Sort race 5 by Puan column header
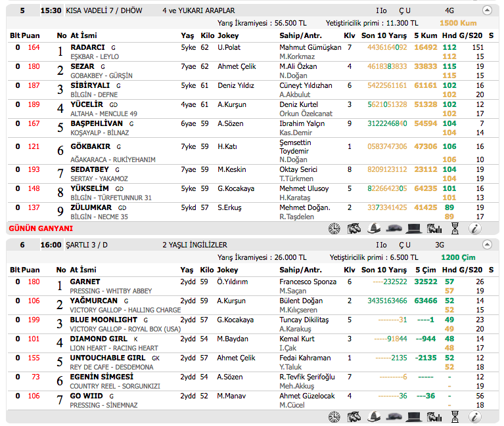 tap(30, 34)
